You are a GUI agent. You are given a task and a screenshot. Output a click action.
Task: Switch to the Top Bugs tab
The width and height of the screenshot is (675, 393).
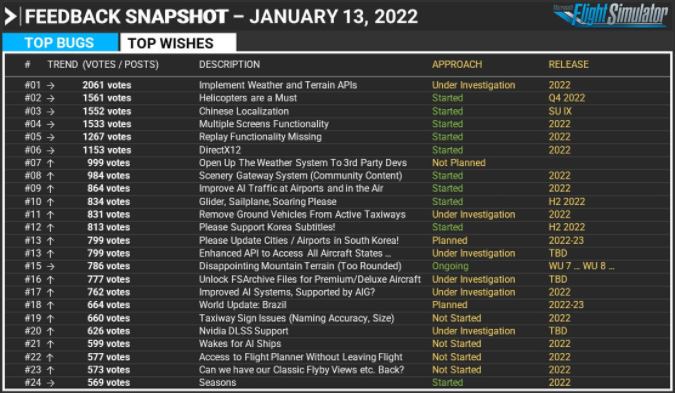coord(60,43)
